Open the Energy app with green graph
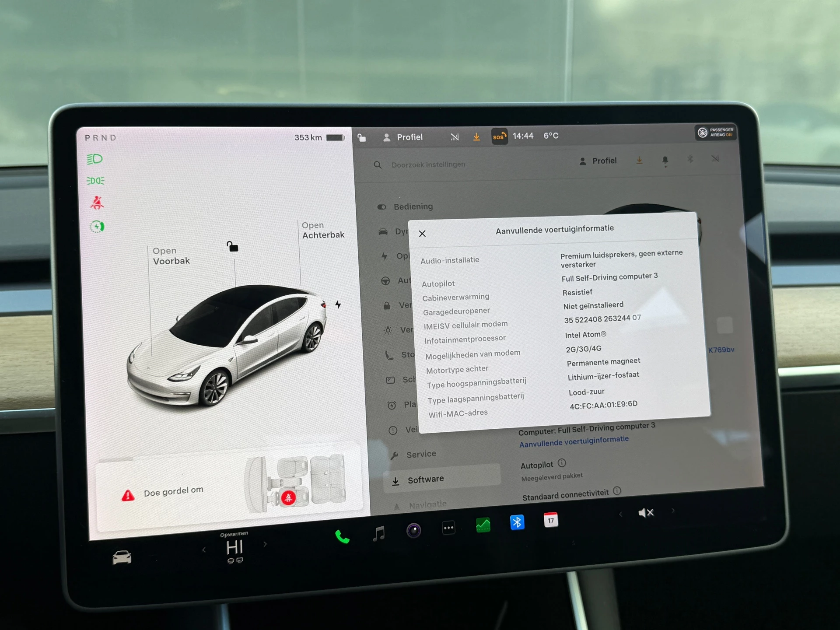The width and height of the screenshot is (840, 630). point(483,525)
